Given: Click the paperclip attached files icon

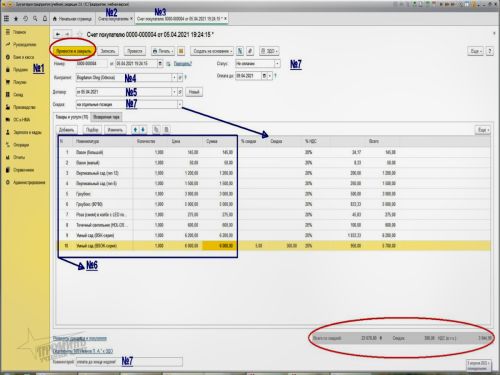Looking at the screenshot, I should pos(250,51).
